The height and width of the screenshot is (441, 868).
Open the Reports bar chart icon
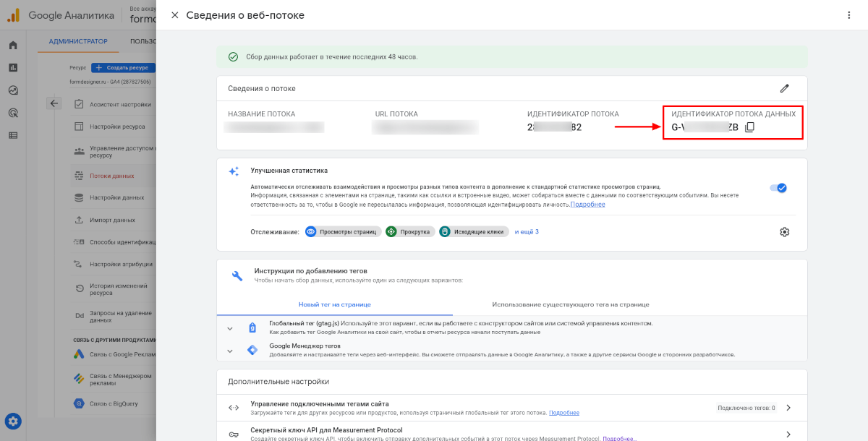click(x=13, y=68)
